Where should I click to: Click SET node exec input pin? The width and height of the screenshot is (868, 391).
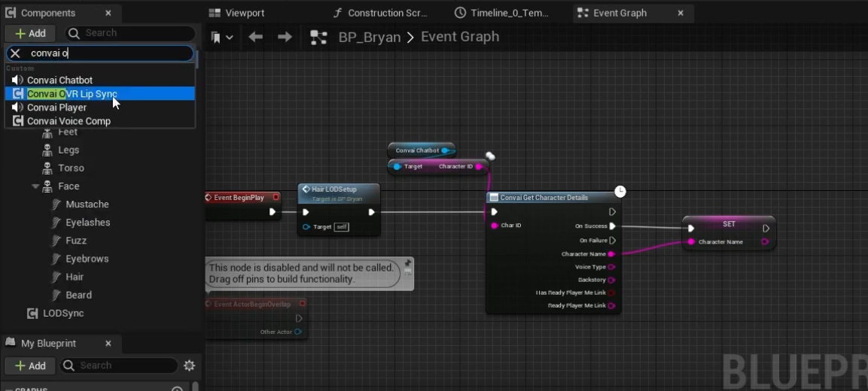coord(691,229)
